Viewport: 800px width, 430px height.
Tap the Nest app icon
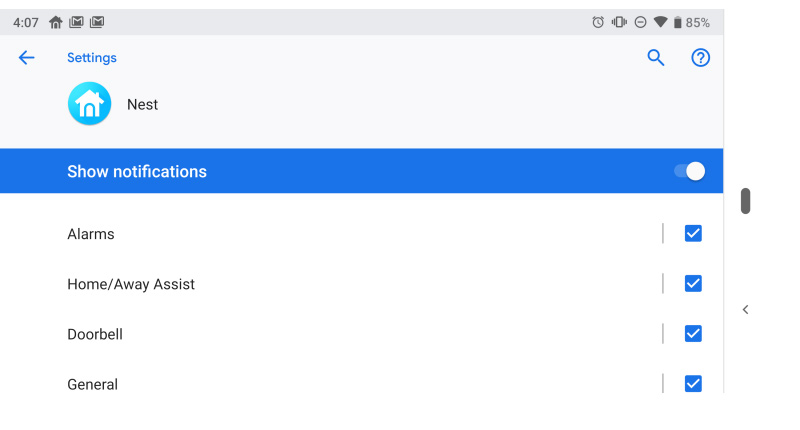pyautogui.click(x=89, y=104)
